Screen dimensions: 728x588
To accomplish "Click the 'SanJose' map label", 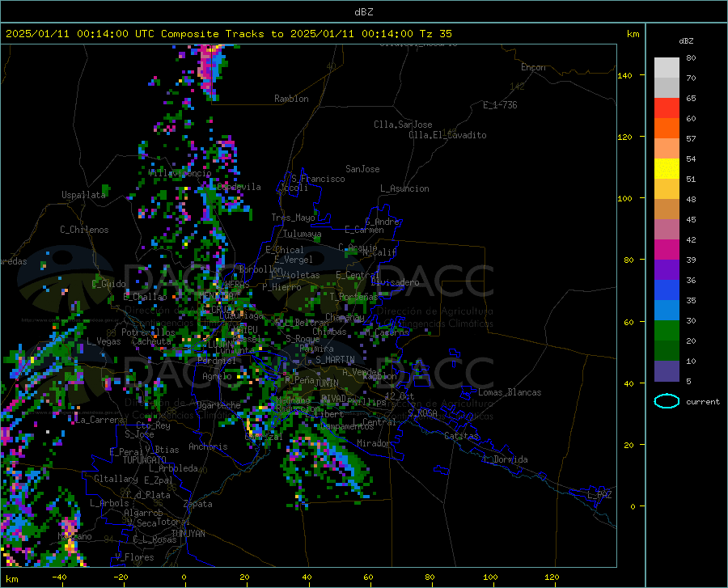I will [x=362, y=169].
